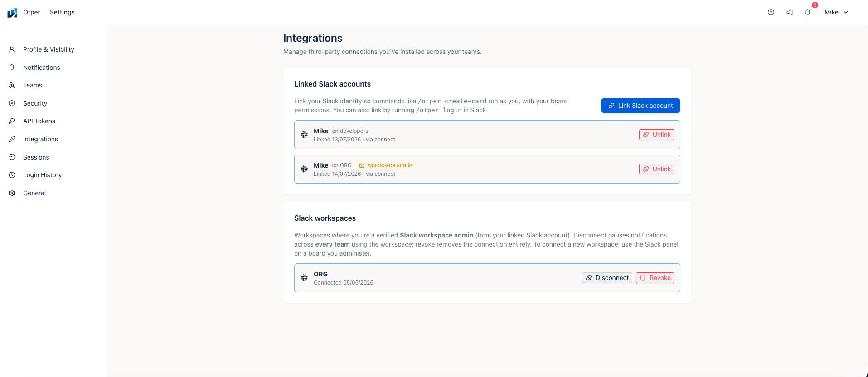Click the Integrations page heading
Viewport: 868px width, 377px height.
pyautogui.click(x=313, y=38)
